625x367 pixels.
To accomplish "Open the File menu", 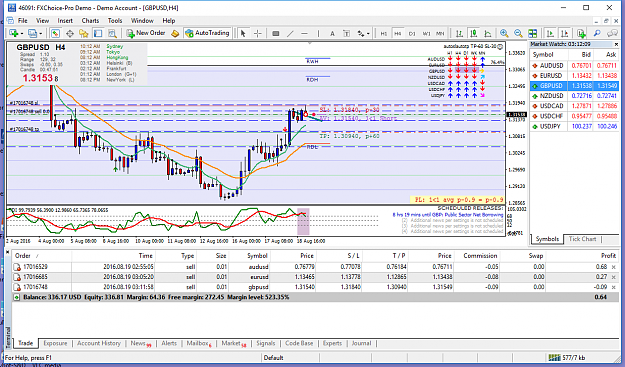I will [23, 21].
